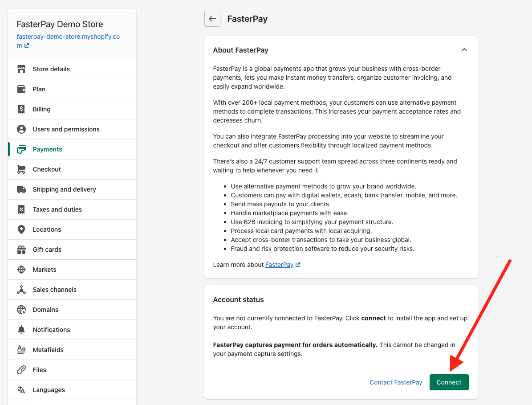Image resolution: width=532 pixels, height=405 pixels.
Task: Click the 'Process local card payments' bullet
Action: tap(301, 231)
